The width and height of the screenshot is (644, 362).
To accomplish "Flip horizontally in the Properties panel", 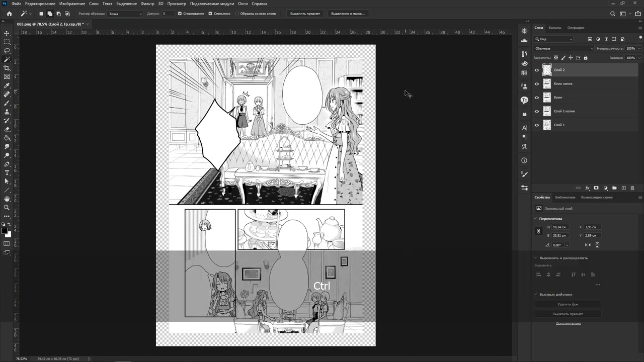I will pos(588,245).
